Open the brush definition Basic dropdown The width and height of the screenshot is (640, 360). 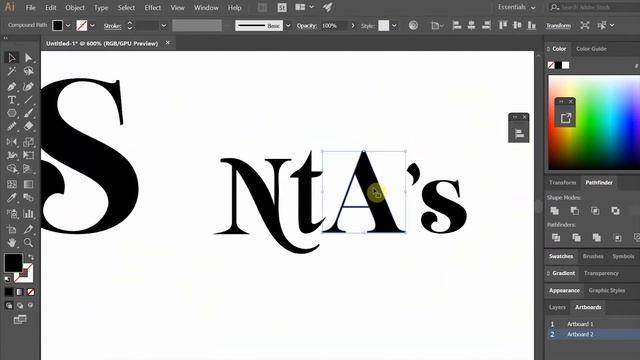[x=288, y=26]
